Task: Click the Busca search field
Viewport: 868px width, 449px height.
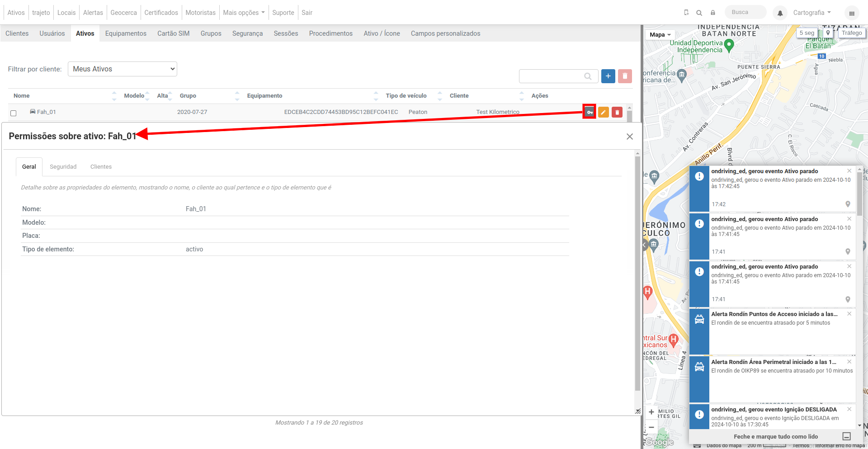Action: 745,12
